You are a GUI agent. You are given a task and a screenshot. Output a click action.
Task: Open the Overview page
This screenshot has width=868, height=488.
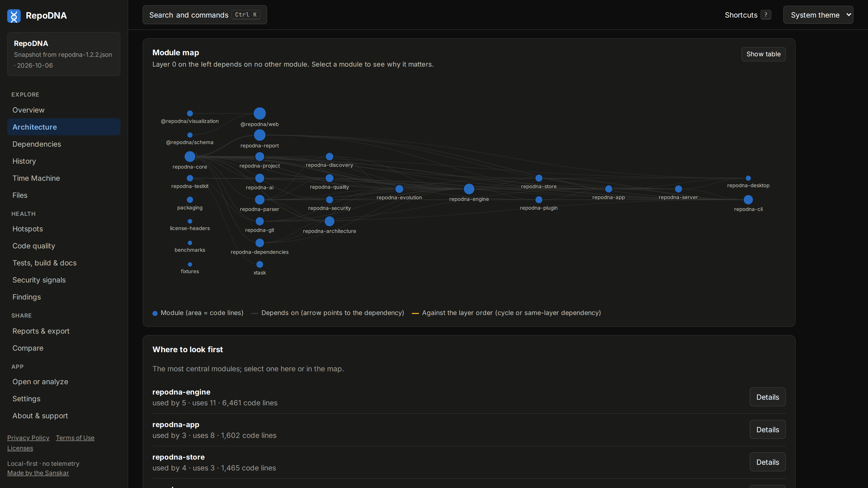[64, 110]
